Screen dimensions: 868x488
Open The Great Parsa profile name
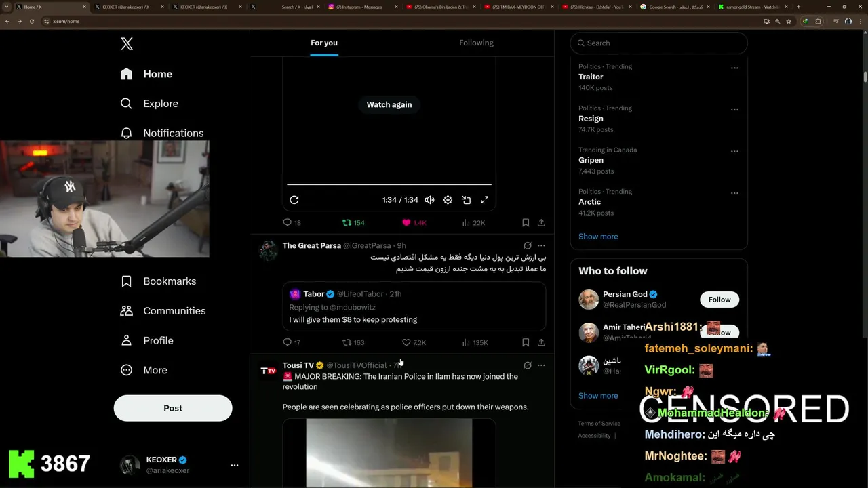click(312, 245)
